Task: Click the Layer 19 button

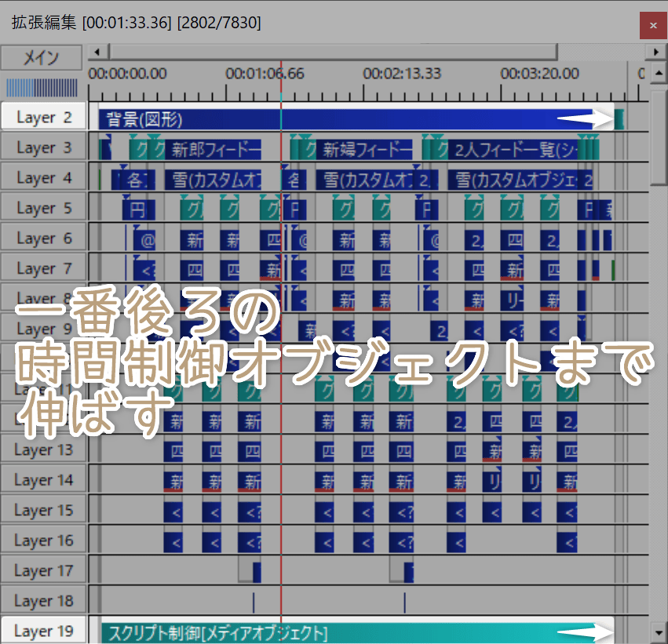Action: point(43,630)
